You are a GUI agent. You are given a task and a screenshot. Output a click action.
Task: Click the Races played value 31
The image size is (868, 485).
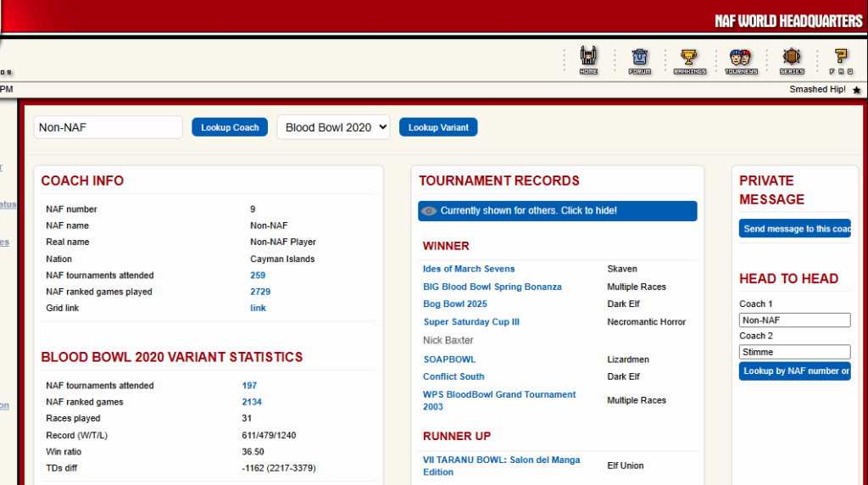point(247,419)
